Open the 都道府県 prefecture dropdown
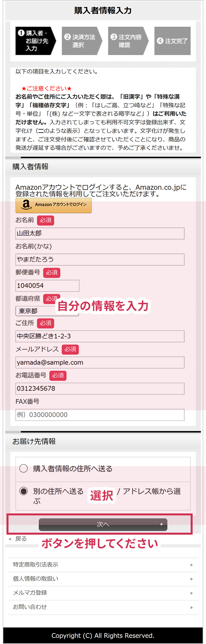 click(x=47, y=311)
